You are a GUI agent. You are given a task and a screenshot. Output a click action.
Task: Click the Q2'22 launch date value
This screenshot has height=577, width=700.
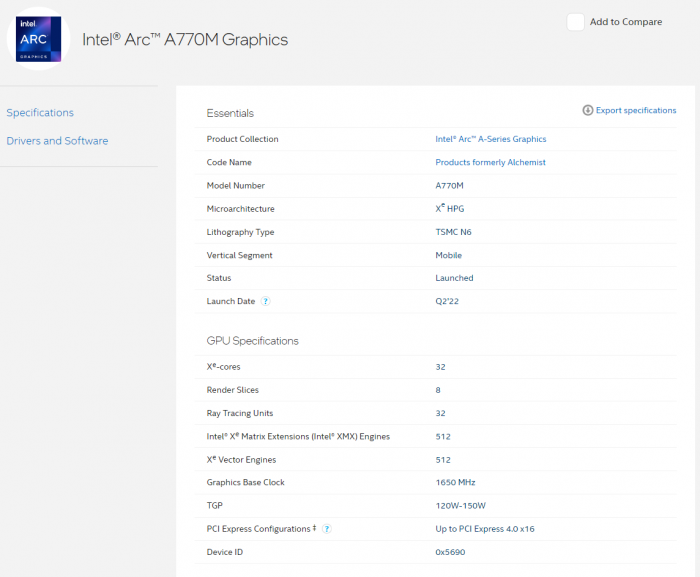(x=447, y=301)
